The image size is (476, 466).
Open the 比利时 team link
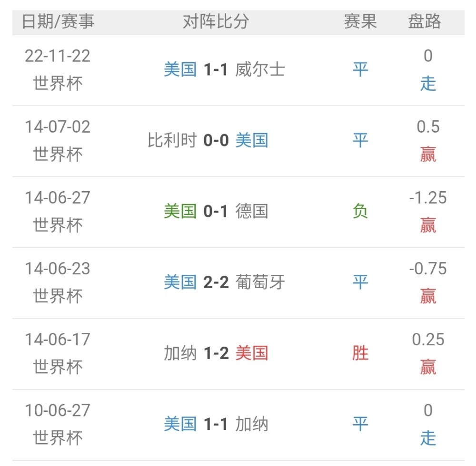[172, 141]
